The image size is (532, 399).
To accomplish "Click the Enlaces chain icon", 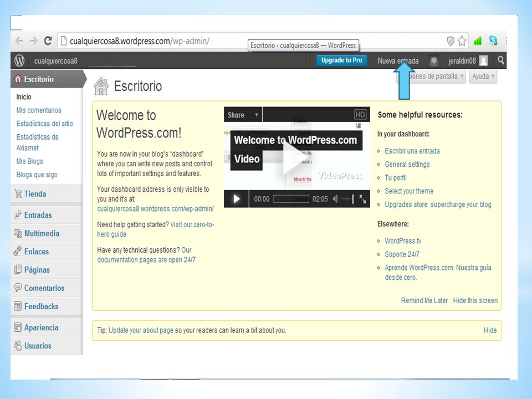I will (18, 251).
